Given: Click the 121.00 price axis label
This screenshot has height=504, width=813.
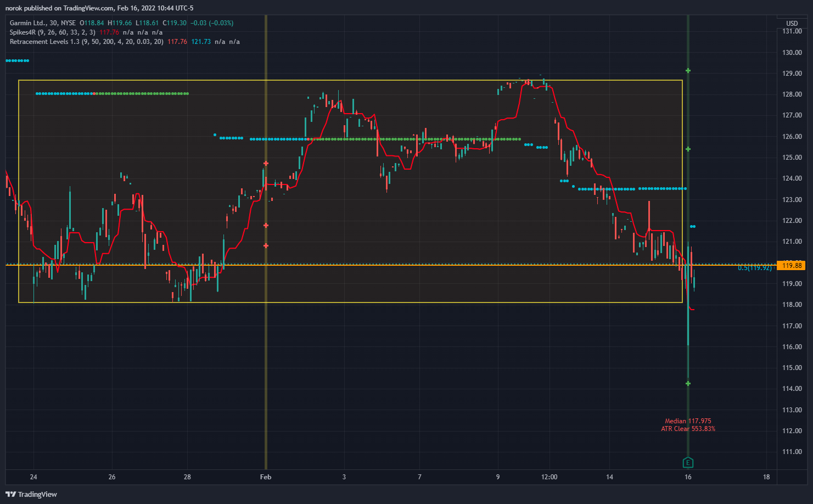Looking at the screenshot, I should (792, 242).
